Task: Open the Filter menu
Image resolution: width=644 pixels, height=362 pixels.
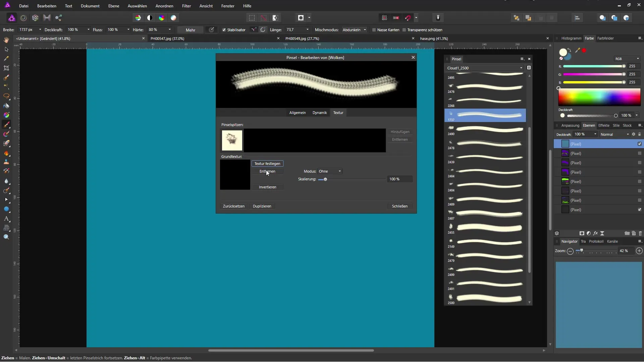Action: coord(186,6)
